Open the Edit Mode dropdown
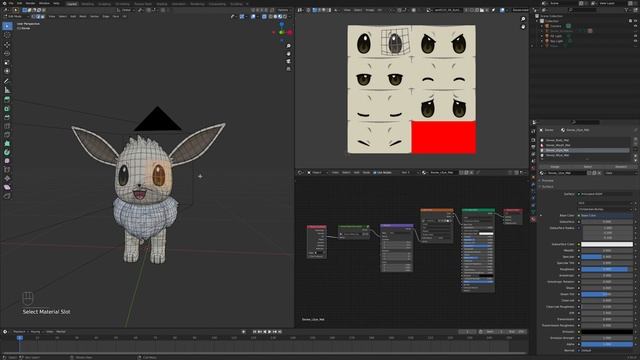This screenshot has height=360, width=640. pos(17,17)
